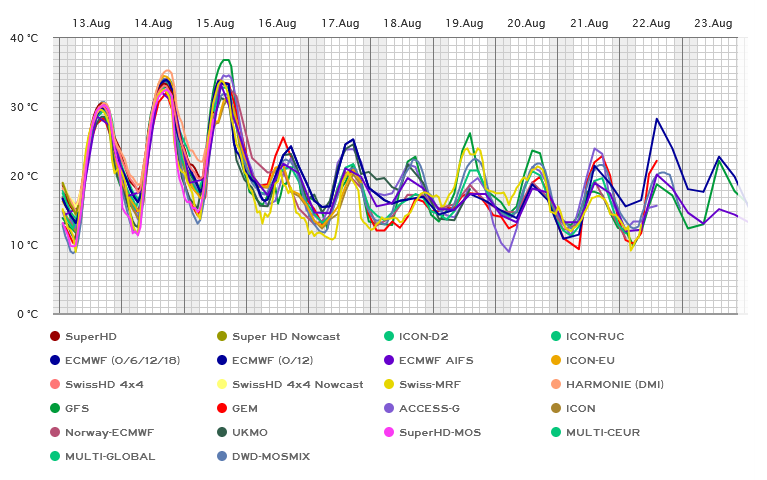The width and height of the screenshot is (767, 480).
Task: Click the 14.Aug date label
Action: (x=153, y=23)
